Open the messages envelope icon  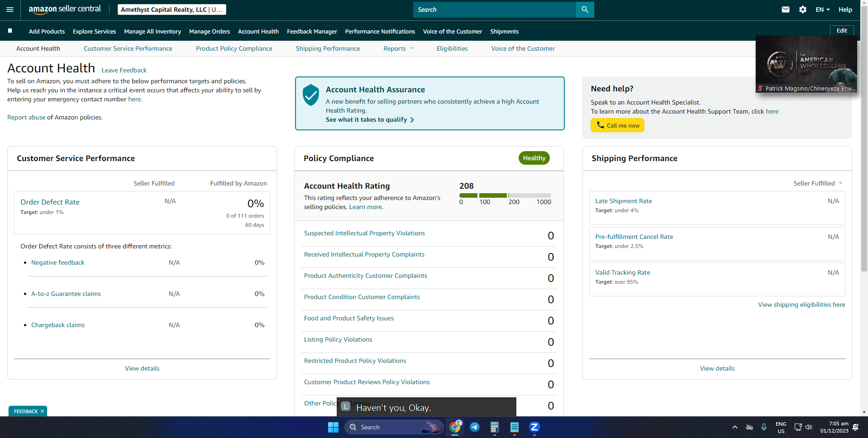(x=786, y=10)
